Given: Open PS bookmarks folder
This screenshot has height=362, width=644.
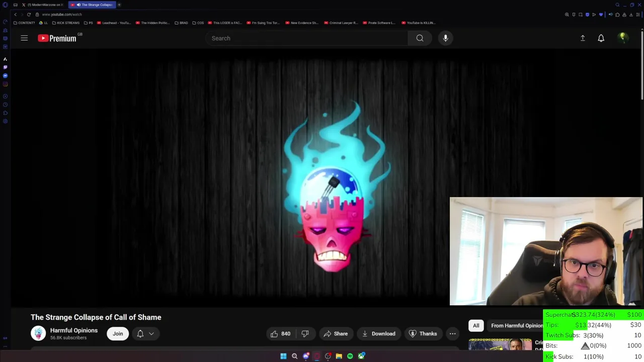Looking at the screenshot, I should point(89,23).
